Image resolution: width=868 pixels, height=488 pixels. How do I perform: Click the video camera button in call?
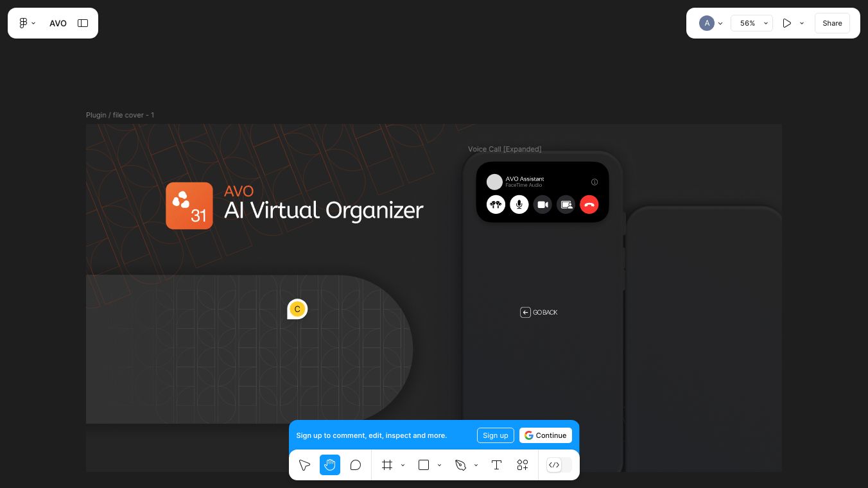[x=542, y=205]
